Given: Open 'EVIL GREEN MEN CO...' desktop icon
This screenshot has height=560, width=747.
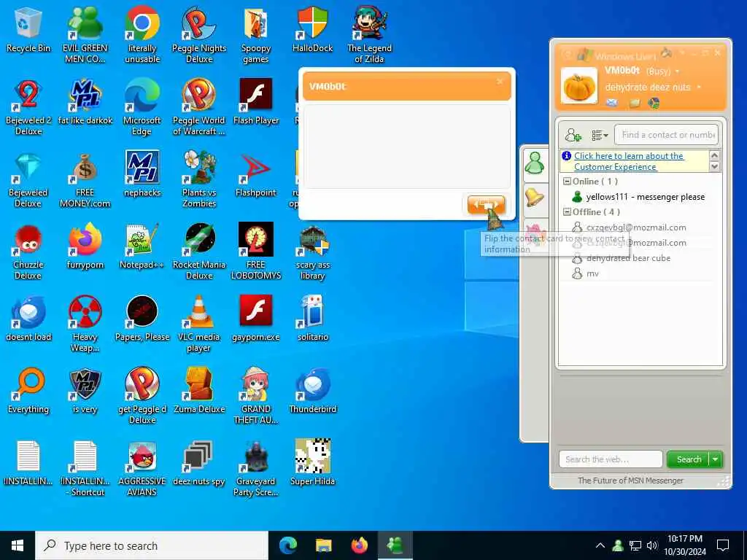Looking at the screenshot, I should click(85, 36).
